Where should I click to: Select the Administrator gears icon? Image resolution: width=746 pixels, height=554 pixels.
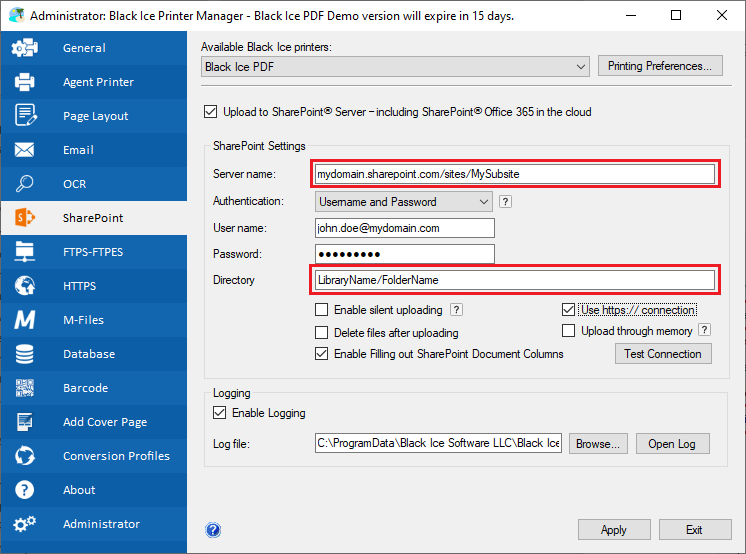25,524
